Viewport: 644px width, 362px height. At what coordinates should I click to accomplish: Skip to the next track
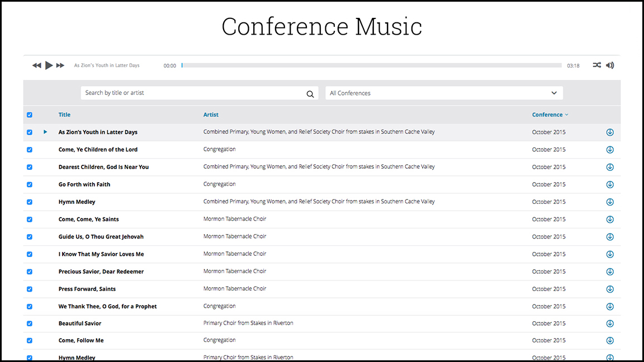[60, 65]
